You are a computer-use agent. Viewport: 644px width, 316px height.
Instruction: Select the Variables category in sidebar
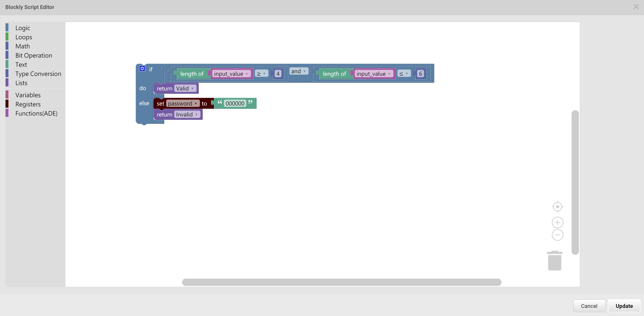pyautogui.click(x=28, y=95)
